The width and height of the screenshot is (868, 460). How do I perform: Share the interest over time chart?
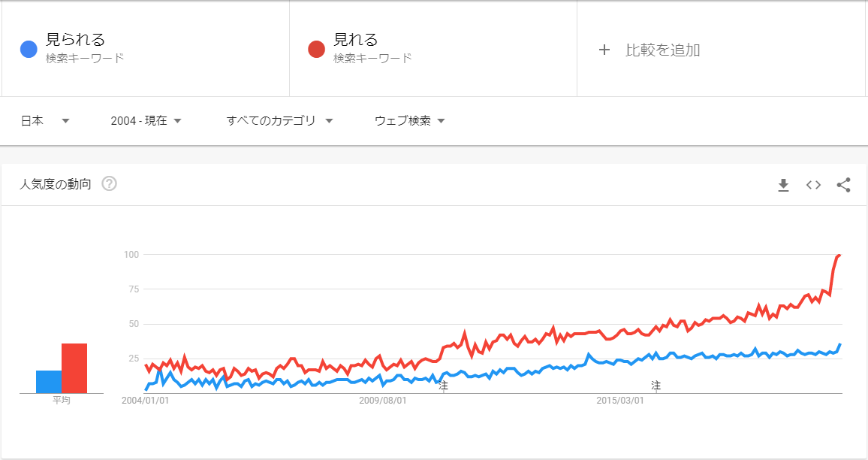click(x=843, y=185)
